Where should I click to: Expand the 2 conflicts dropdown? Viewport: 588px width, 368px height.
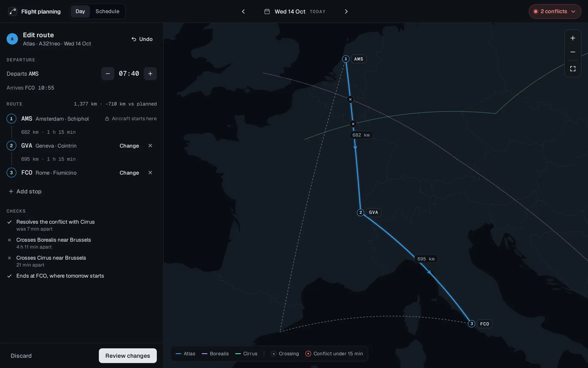click(555, 11)
